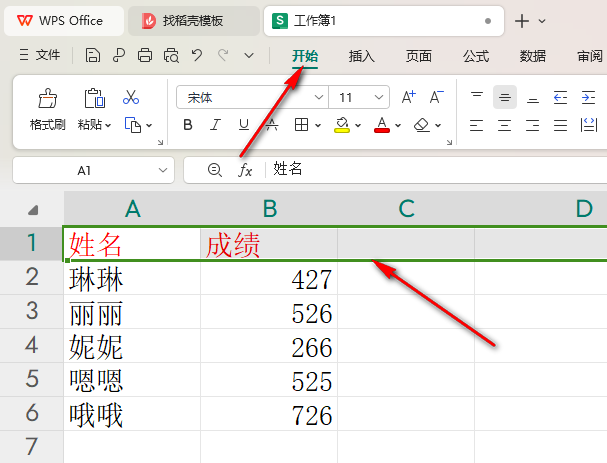This screenshot has height=463, width=607.
Task: Click the export to PDF icon
Action: (x=119, y=56)
